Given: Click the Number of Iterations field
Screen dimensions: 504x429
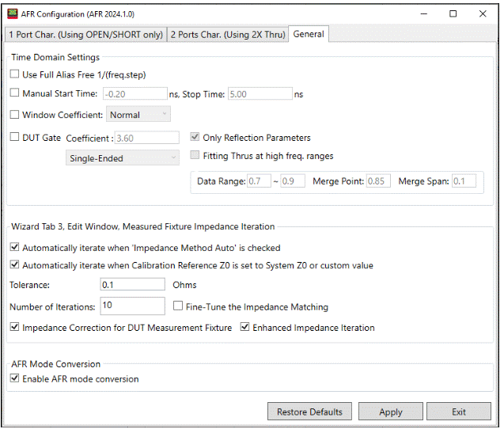Looking at the screenshot, I should 132,306.
